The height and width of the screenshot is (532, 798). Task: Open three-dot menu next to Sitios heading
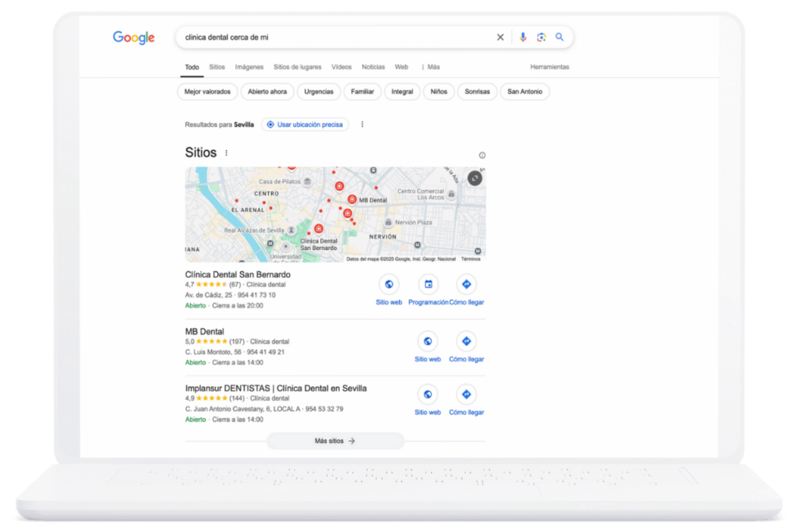click(x=227, y=153)
